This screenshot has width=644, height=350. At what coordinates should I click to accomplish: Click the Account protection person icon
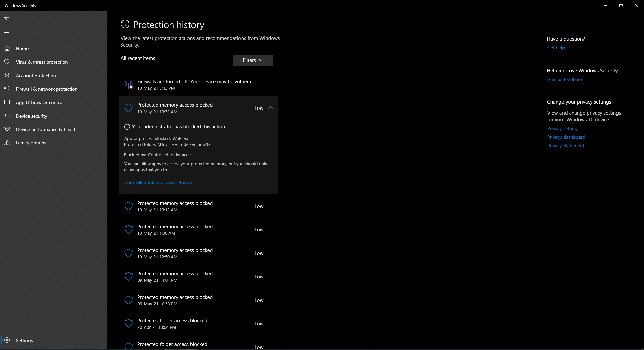tap(7, 76)
